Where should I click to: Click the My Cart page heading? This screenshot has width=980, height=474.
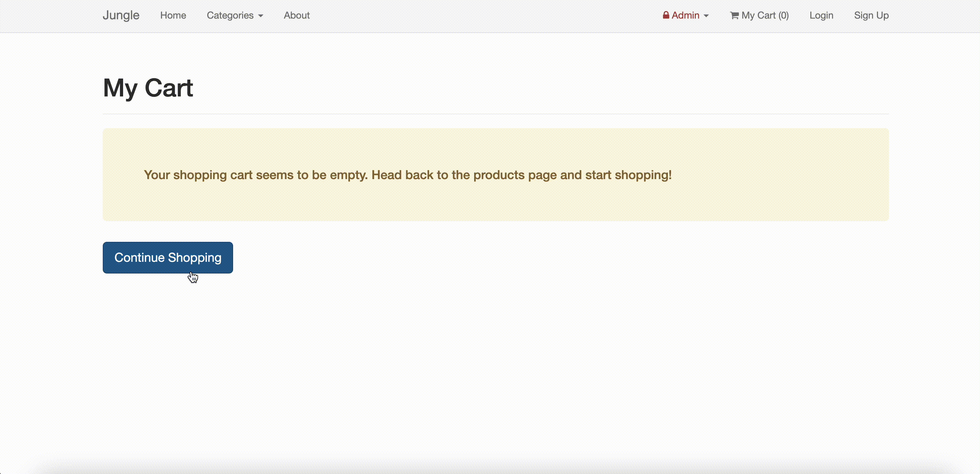(148, 88)
